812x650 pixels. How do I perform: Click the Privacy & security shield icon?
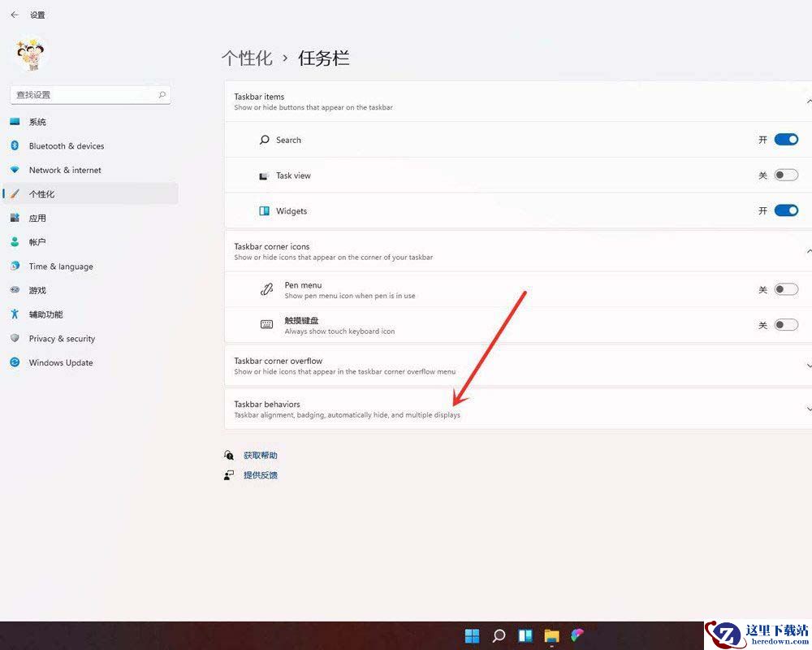click(15, 338)
